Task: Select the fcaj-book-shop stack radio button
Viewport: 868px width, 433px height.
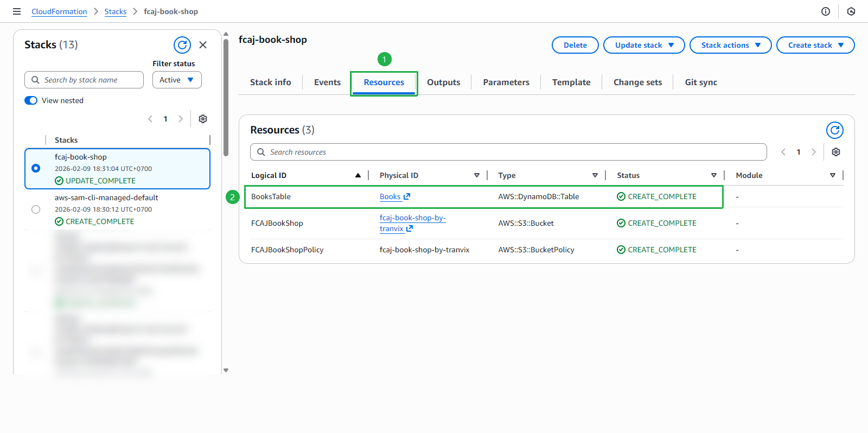Action: point(36,168)
